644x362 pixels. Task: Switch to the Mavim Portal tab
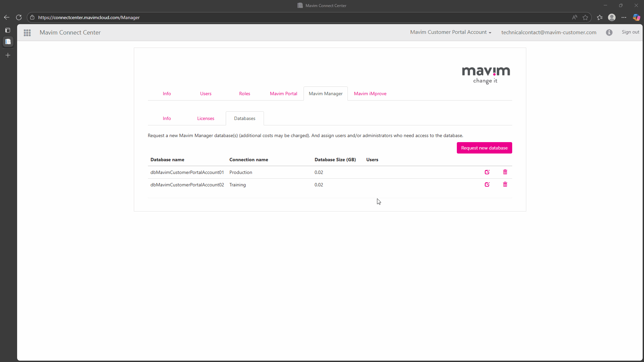[283, 94]
